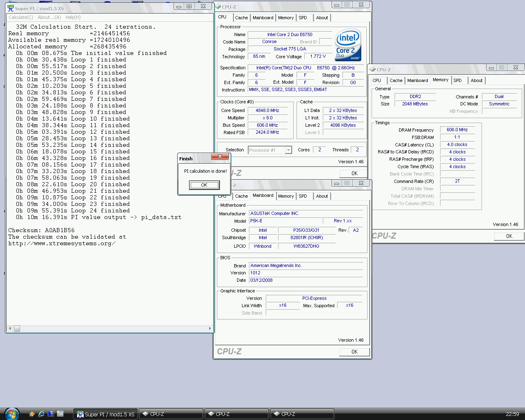Open the Calculate(C) menu in Super PI

point(21,17)
